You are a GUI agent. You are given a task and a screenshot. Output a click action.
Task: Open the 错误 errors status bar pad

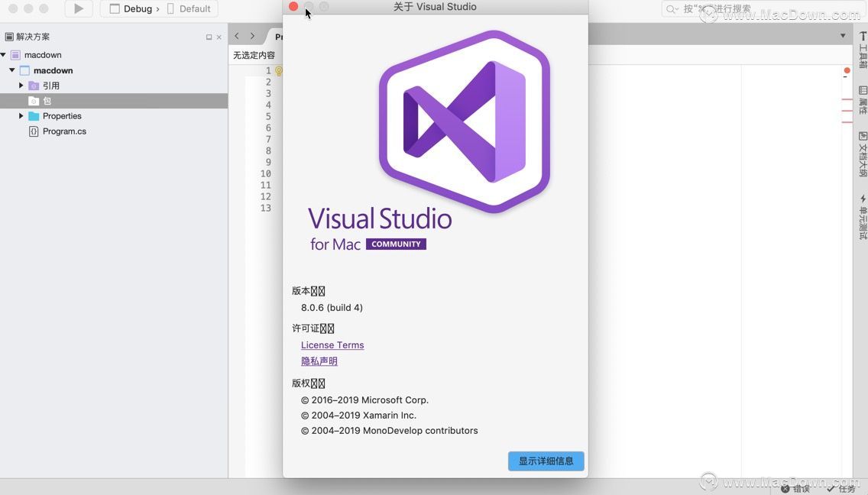tap(795, 489)
